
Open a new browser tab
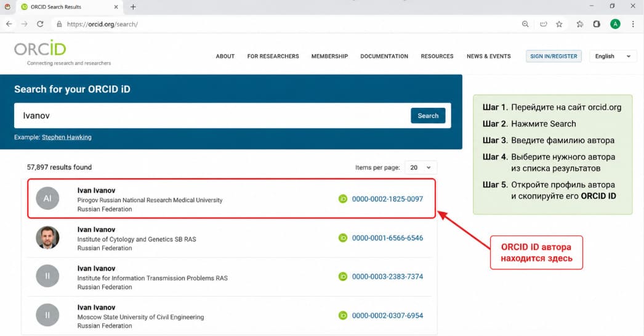tap(133, 7)
